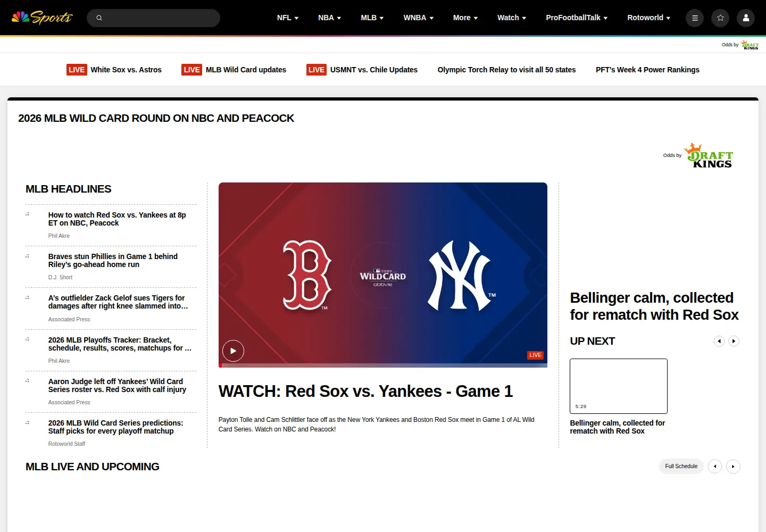This screenshot has height=532, width=766.
Task: Click the small DraftKings logo in top bar
Action: coord(750,45)
